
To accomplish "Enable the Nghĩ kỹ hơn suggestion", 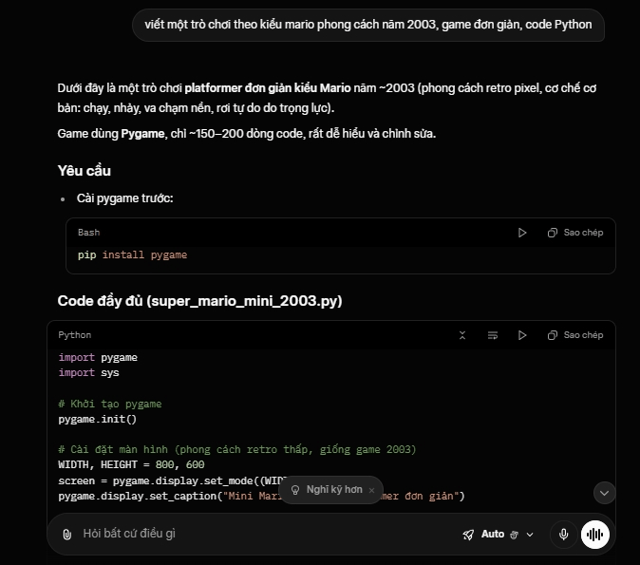I will [334, 490].
